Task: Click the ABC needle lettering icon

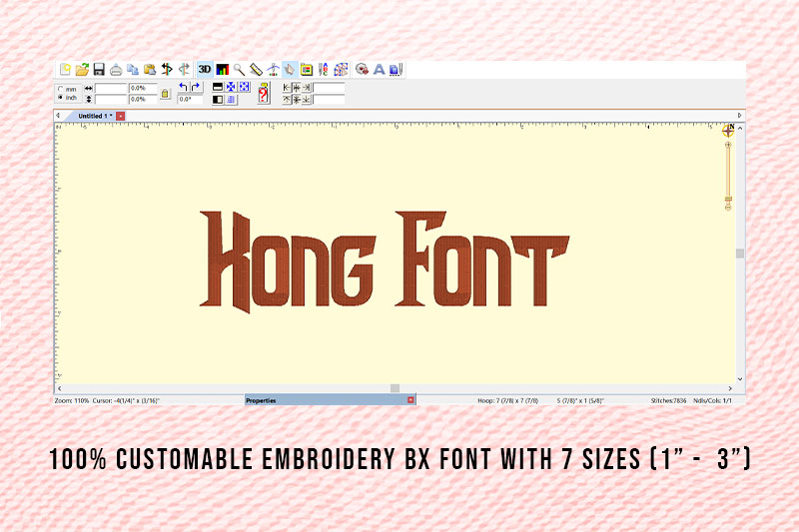Action: point(323,69)
